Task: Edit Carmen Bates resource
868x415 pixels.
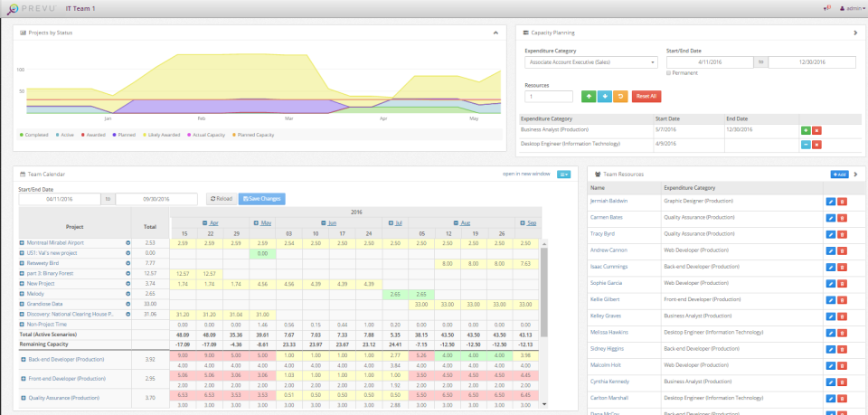Action: (831, 218)
